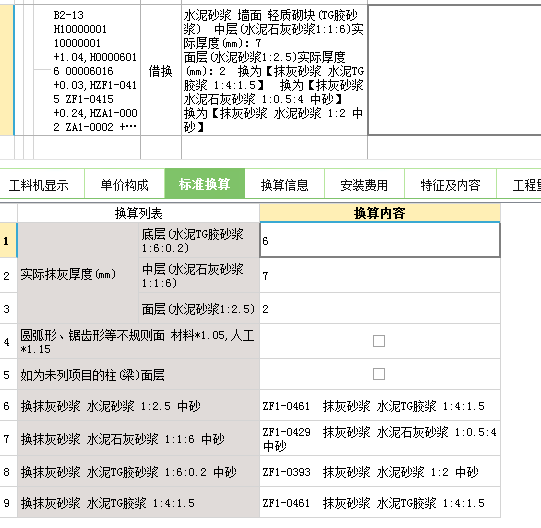Enable the 圆弧形、锯齿形等不规则面 checkbox

(379, 341)
